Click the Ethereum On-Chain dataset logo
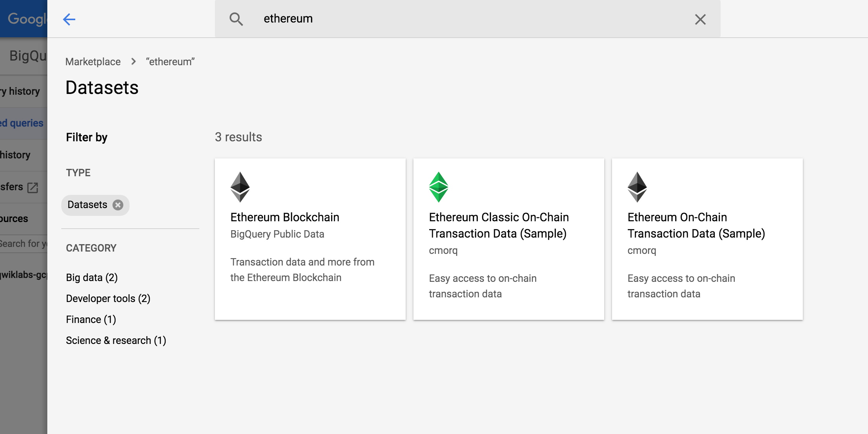The height and width of the screenshot is (434, 868). [x=637, y=187]
